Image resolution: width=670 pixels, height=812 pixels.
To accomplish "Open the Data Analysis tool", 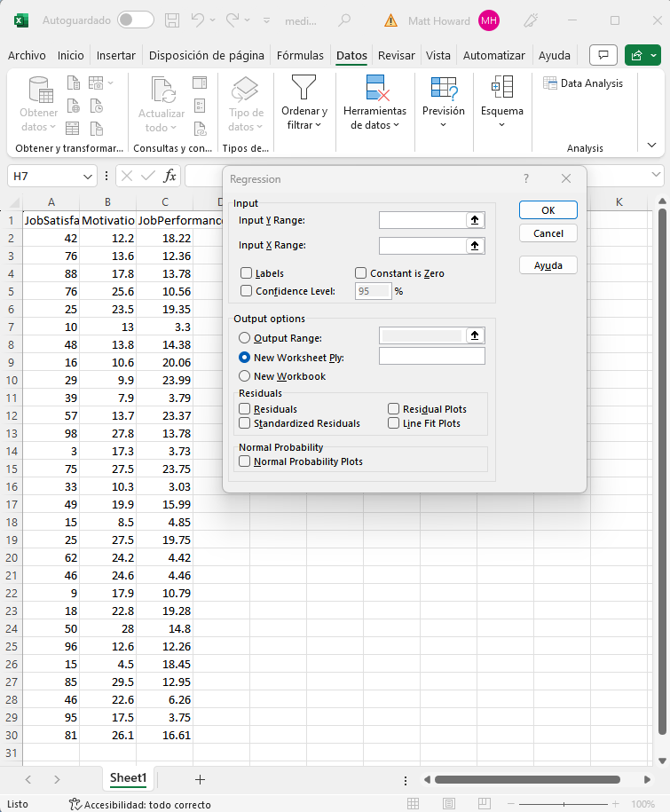I will (x=583, y=83).
